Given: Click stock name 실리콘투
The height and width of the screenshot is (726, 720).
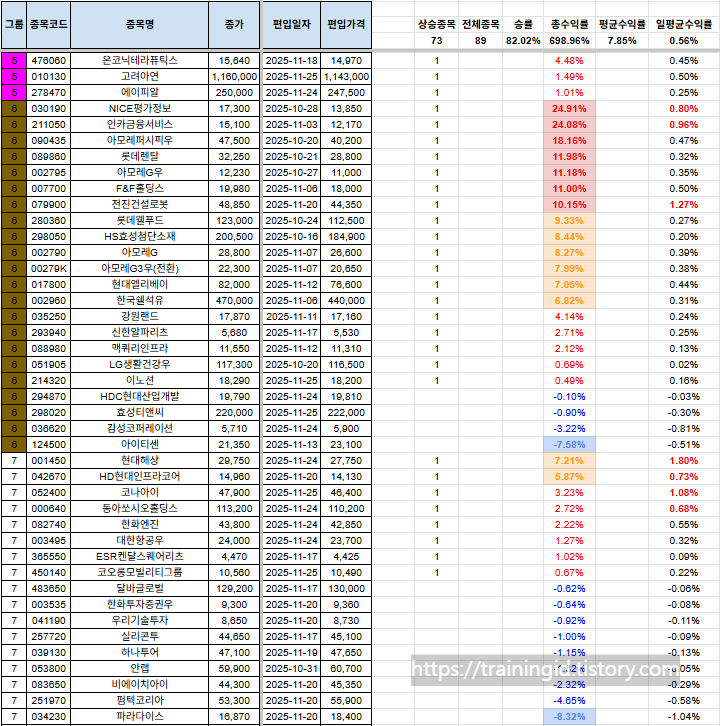Looking at the screenshot, I should [139, 637].
